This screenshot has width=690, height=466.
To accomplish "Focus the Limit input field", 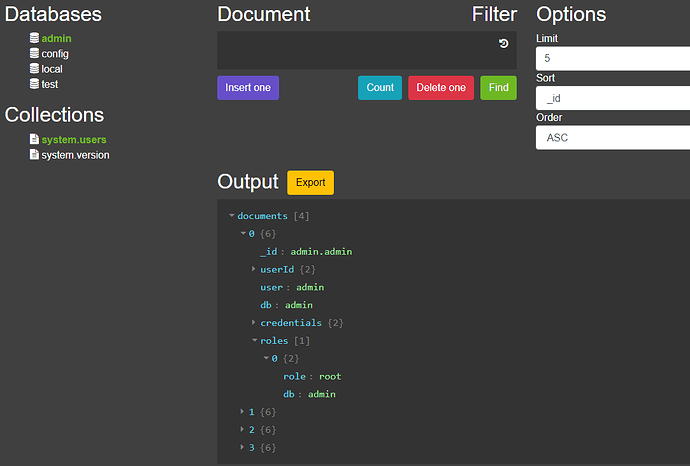I will tap(613, 59).
